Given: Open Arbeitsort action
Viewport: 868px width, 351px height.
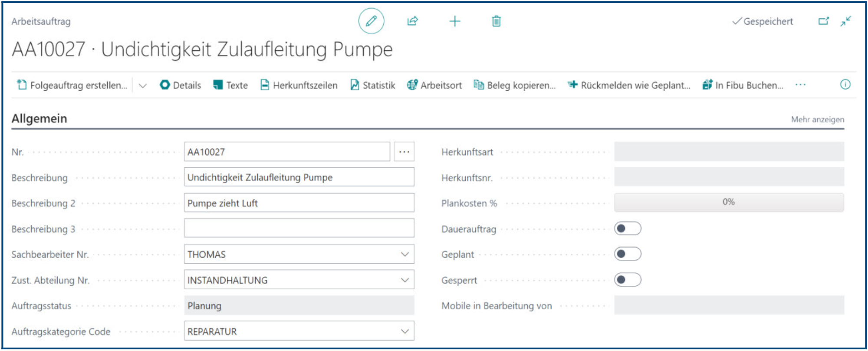Looking at the screenshot, I should coord(434,85).
